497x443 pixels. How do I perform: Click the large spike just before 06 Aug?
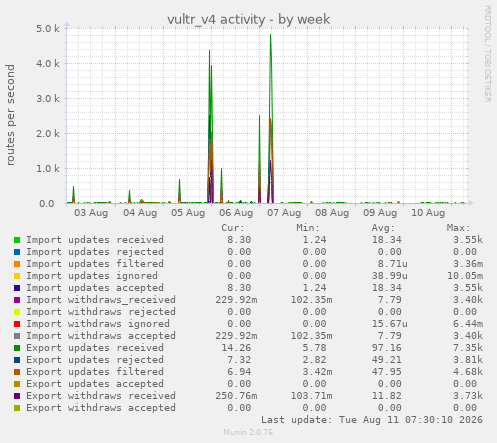click(210, 127)
